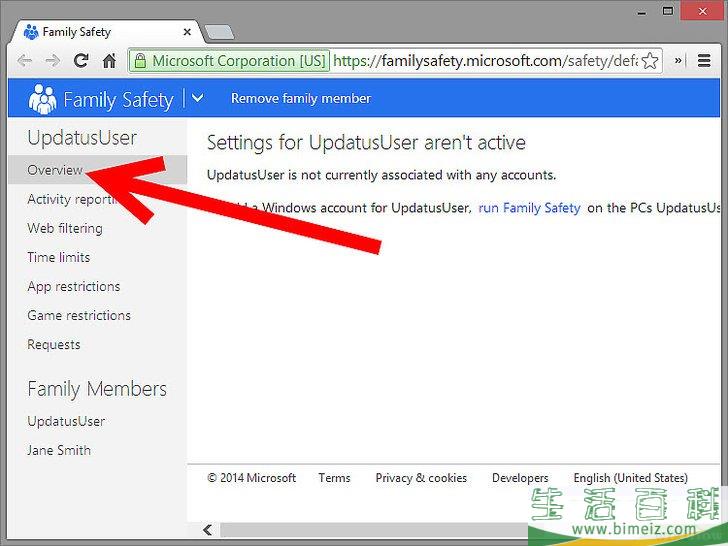Select UpdatusUser under Family Members
Image resolution: width=728 pixels, height=546 pixels.
pyautogui.click(x=66, y=421)
